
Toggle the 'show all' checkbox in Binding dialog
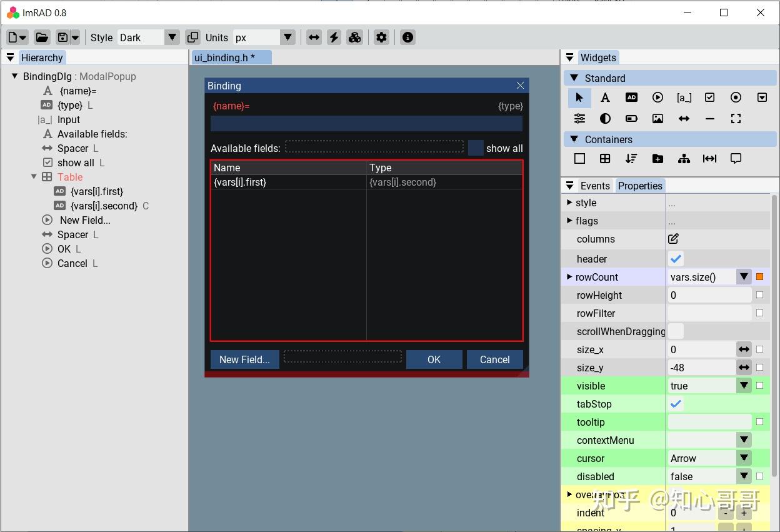(476, 148)
